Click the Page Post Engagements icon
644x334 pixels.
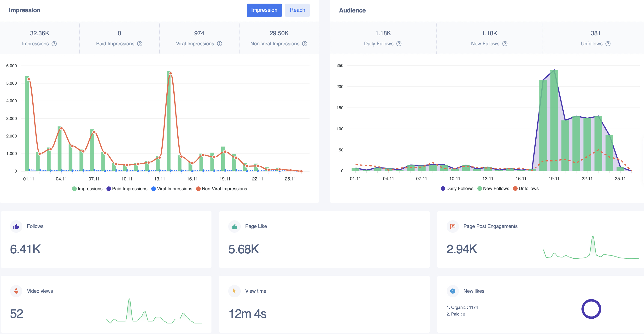point(452,227)
